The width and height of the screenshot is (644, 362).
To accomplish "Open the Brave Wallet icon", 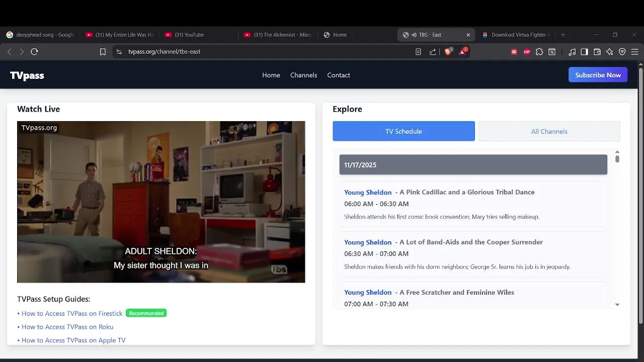I will (597, 52).
